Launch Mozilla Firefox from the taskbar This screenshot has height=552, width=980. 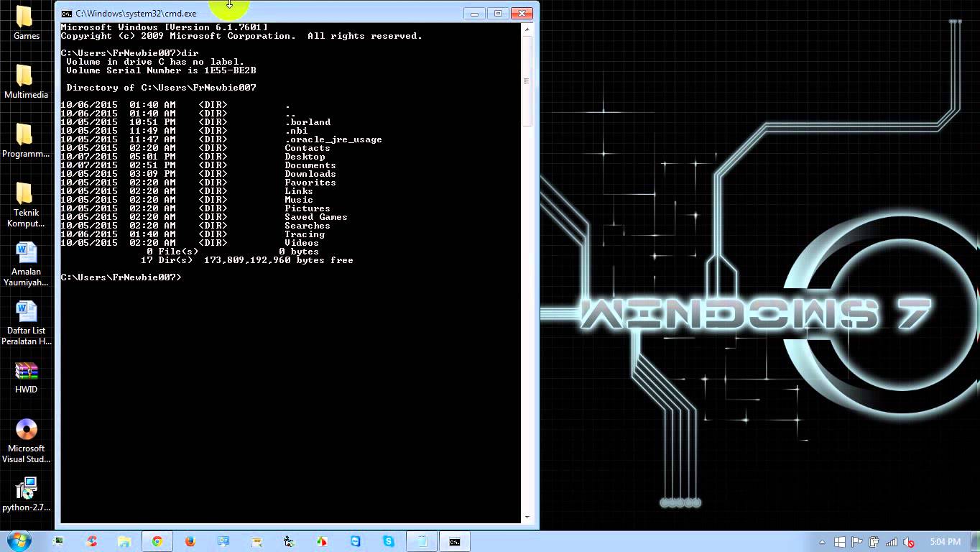point(190,540)
